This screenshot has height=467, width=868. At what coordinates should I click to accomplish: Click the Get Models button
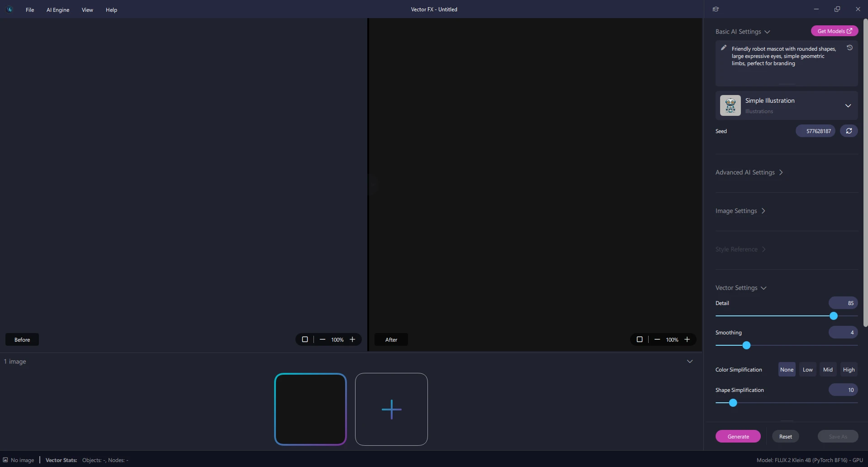click(x=835, y=31)
